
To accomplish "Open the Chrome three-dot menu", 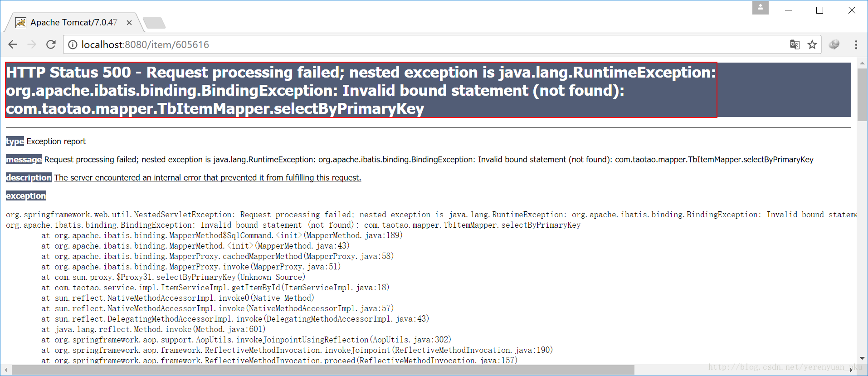I will (856, 44).
